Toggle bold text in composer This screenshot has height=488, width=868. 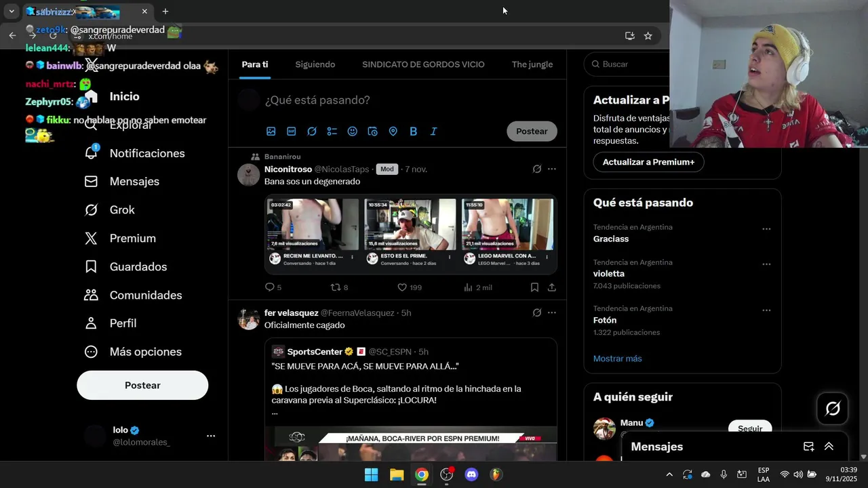click(x=413, y=131)
